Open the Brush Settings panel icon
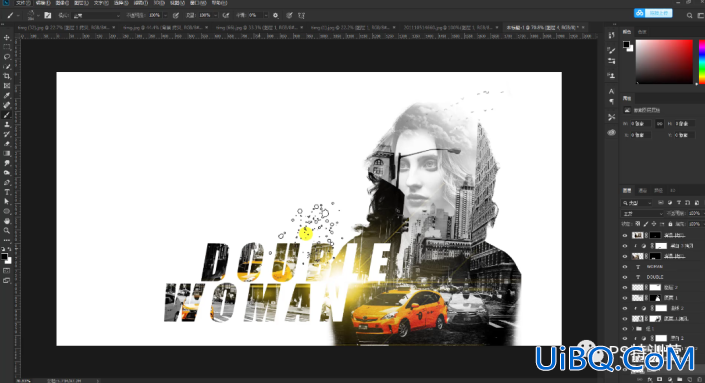The height and width of the screenshot is (383, 705). point(611,50)
